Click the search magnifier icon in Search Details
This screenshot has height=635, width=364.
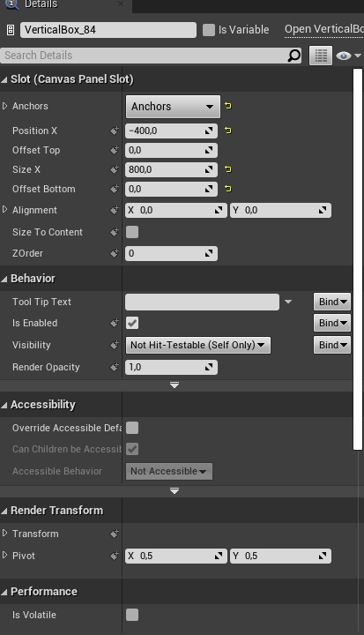tap(294, 56)
